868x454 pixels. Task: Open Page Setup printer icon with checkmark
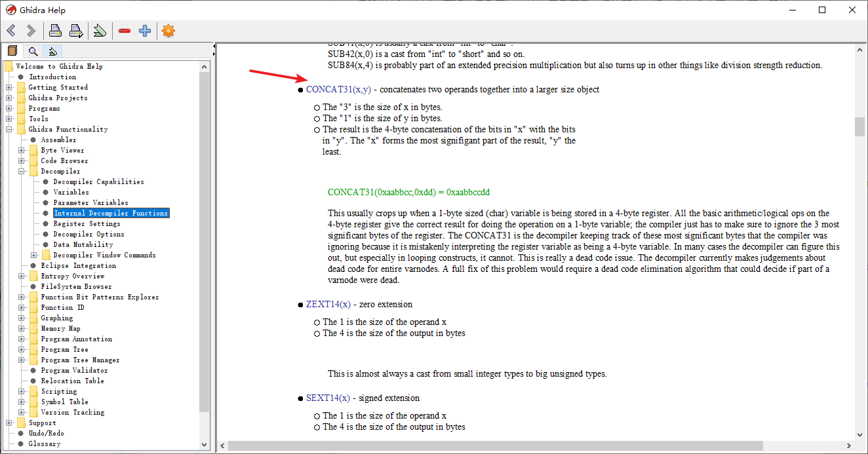tap(76, 31)
